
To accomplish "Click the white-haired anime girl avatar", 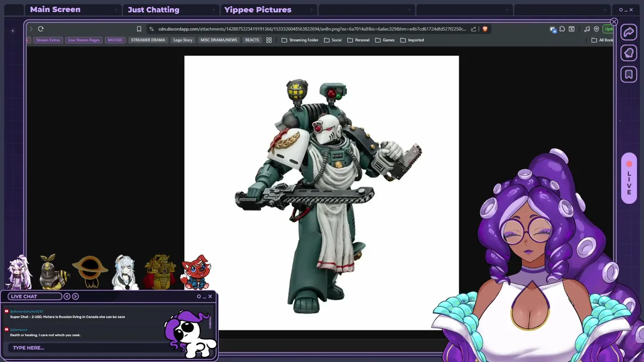I will click(x=124, y=273).
